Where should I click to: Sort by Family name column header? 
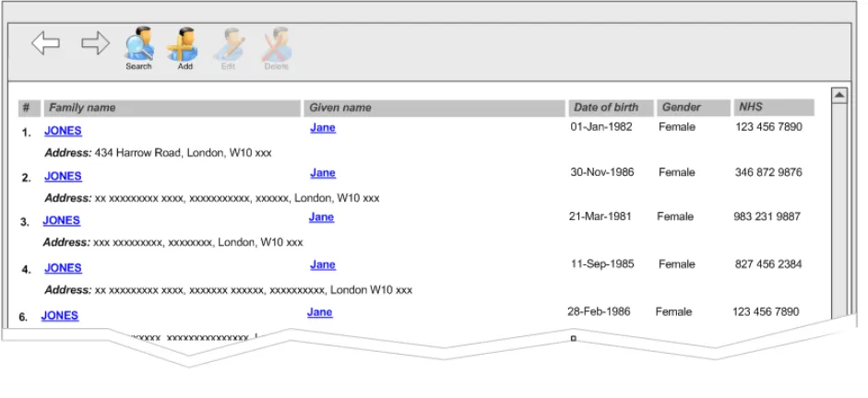click(x=172, y=108)
